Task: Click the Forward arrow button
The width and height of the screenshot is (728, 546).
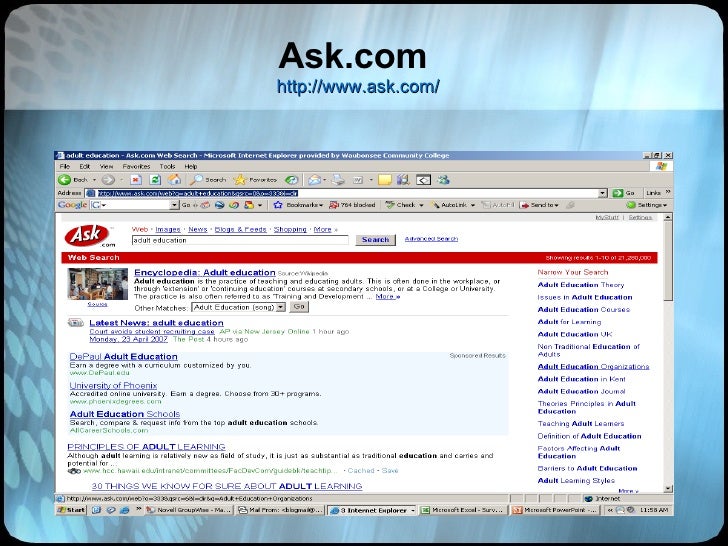Action: [108, 180]
